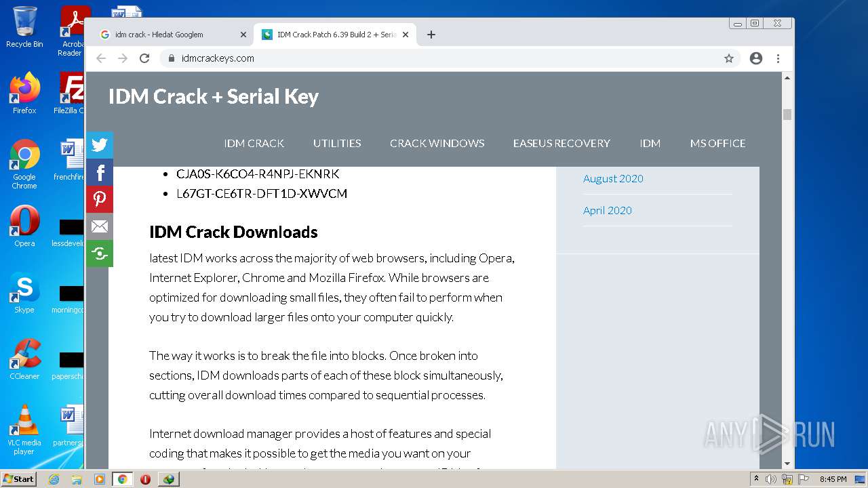Open IDM CRACK menu item
This screenshot has height=488, width=868.
[x=254, y=143]
